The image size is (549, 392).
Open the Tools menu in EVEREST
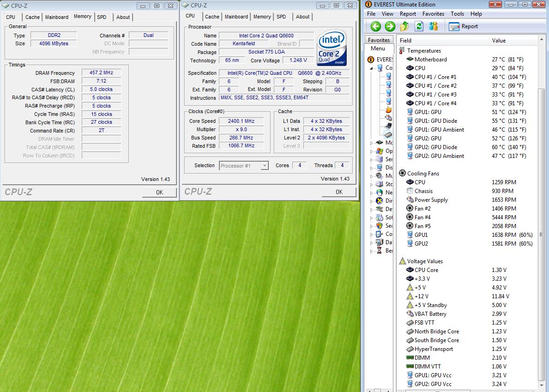(457, 14)
